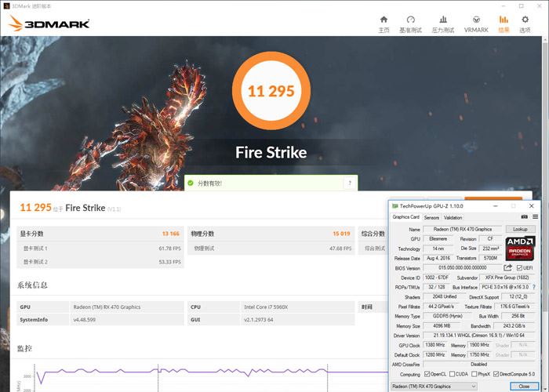Screen dimensions: 549x392
Task: Click the 3DMARK logo
Action: 49,23
